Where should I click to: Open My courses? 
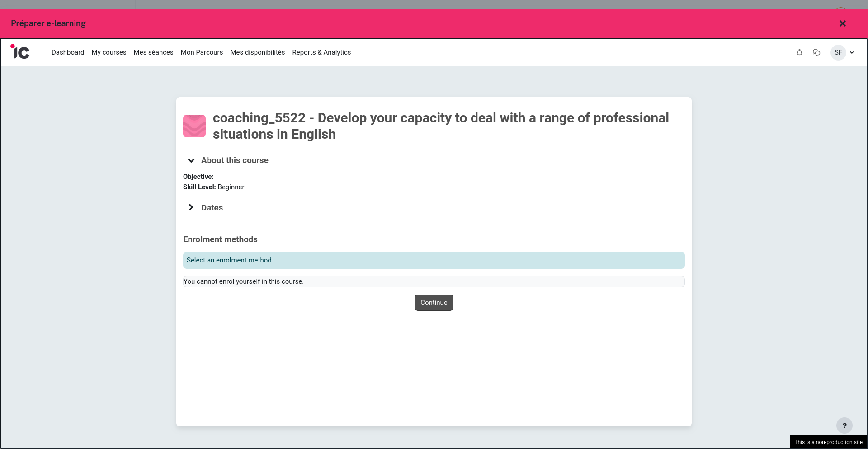pos(108,52)
